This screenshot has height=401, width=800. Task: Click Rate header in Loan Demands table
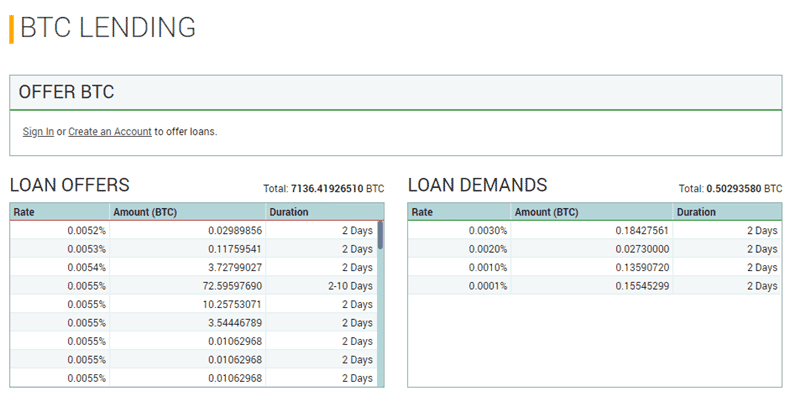click(x=422, y=212)
